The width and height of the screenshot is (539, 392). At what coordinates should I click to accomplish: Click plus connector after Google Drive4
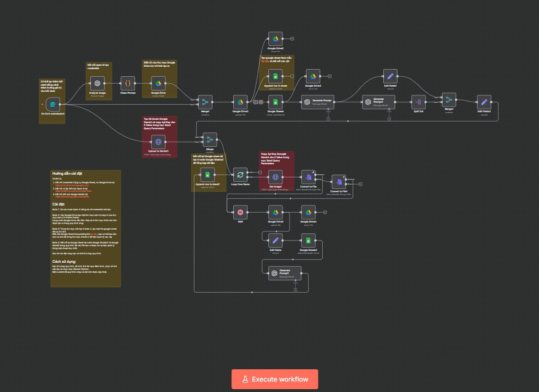click(325, 213)
